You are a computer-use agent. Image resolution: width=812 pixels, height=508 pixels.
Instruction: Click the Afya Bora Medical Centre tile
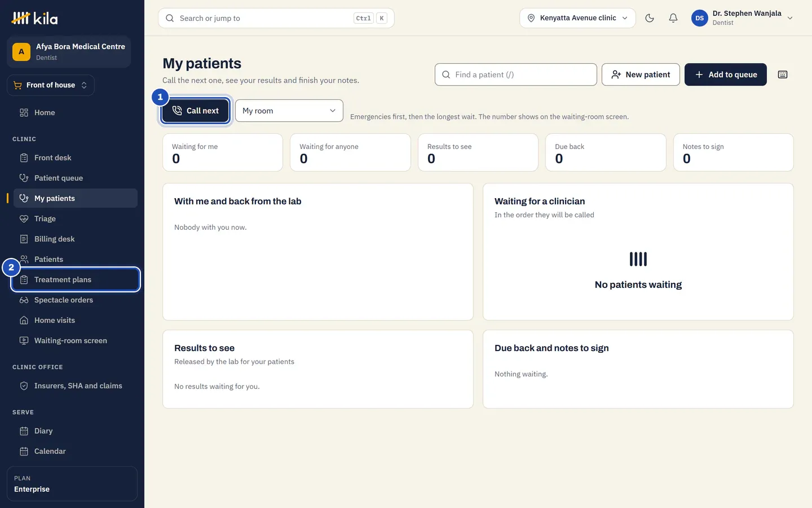click(69, 52)
